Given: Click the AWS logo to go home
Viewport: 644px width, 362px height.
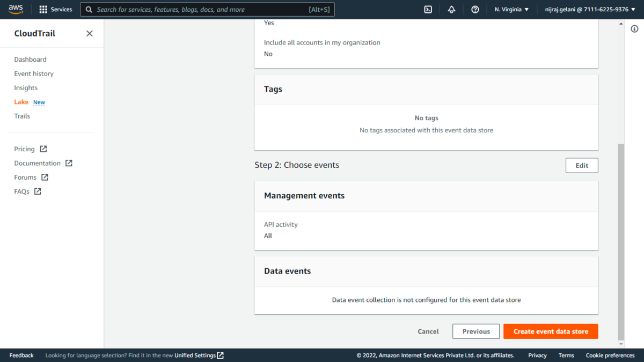Looking at the screenshot, I should pyautogui.click(x=16, y=9).
